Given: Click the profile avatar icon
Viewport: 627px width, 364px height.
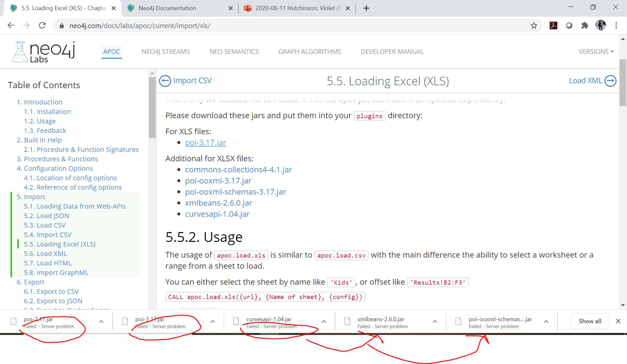Looking at the screenshot, I should 601,25.
